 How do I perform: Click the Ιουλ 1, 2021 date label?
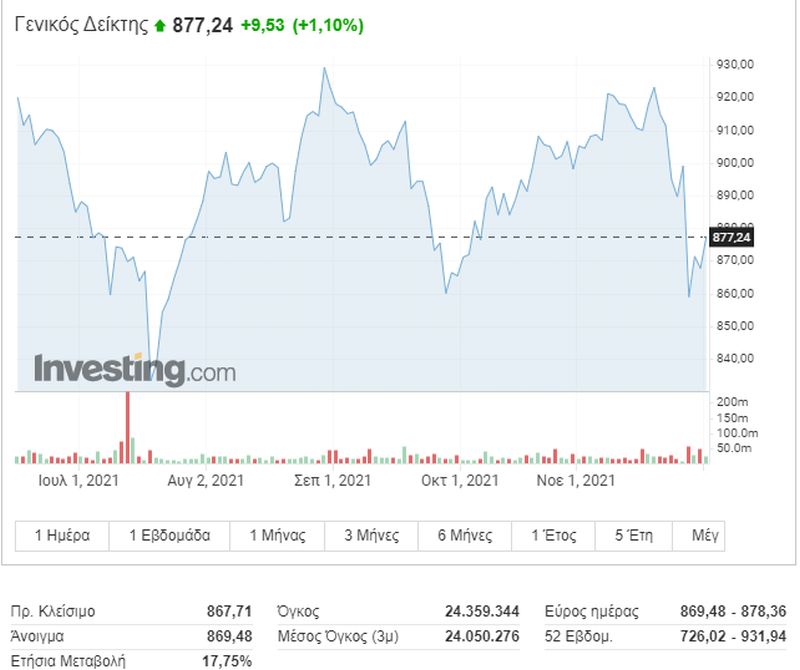tap(79, 480)
